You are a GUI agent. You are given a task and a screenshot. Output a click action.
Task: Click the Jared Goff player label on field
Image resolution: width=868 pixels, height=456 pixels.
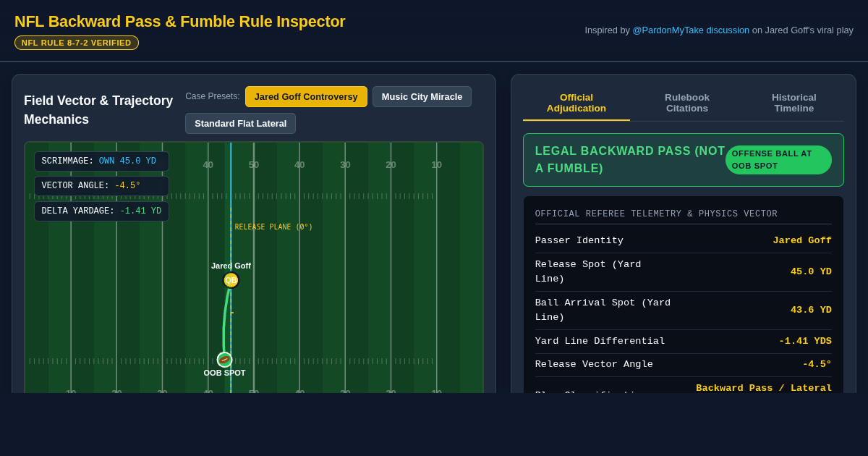[x=231, y=266]
